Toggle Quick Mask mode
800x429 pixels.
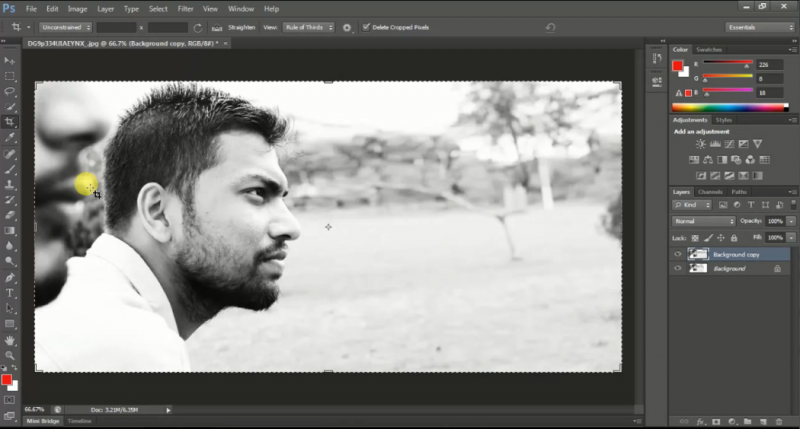click(x=10, y=400)
